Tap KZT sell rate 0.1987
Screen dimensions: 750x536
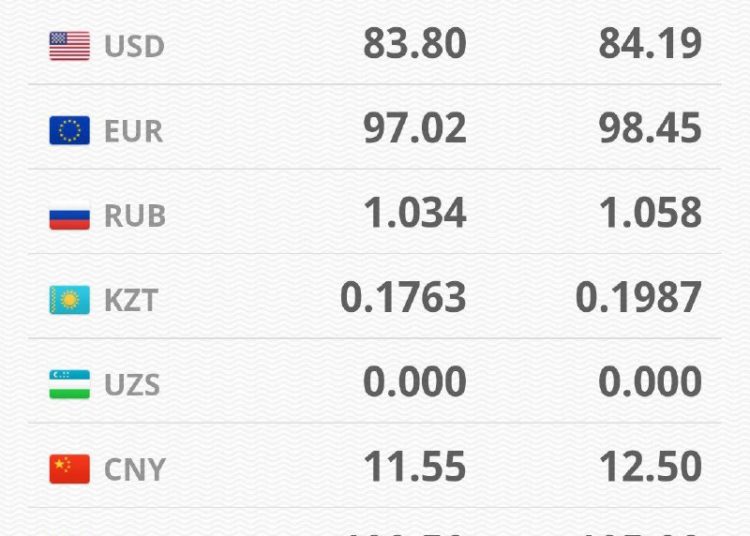pos(639,298)
